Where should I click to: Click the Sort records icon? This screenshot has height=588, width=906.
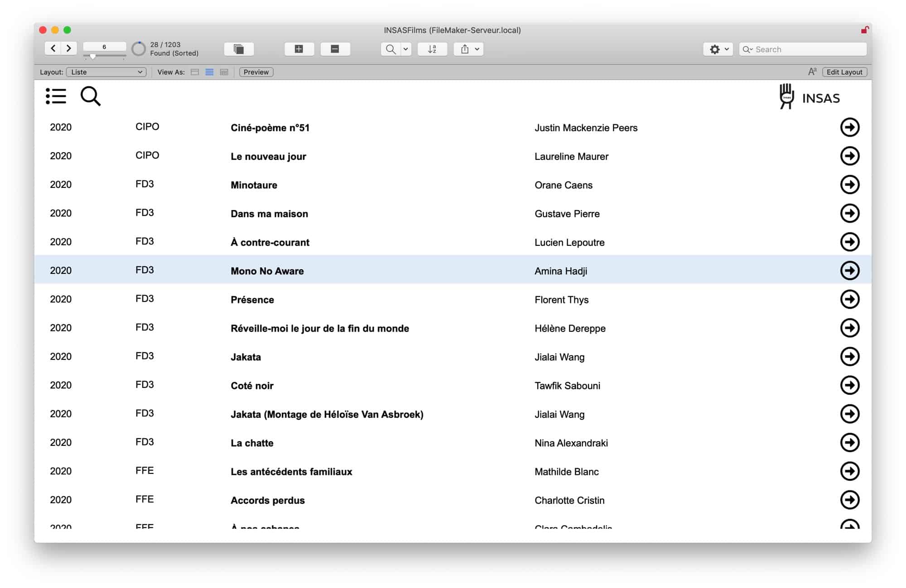[x=432, y=49]
